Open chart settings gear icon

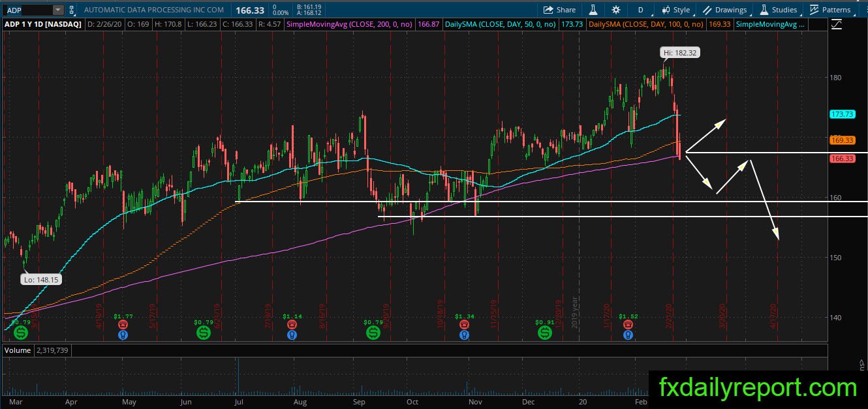coord(616,10)
